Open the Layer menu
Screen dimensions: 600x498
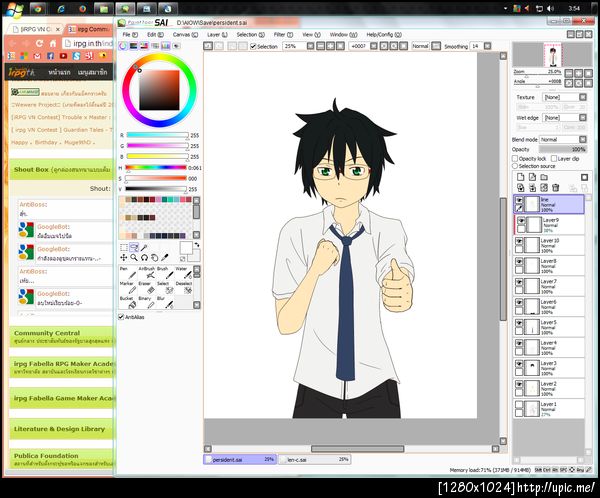[217, 34]
